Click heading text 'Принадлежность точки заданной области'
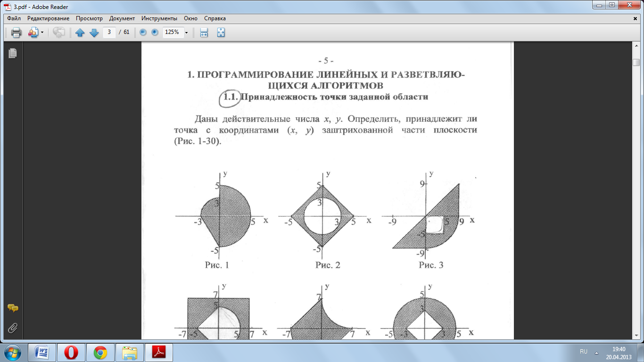Image resolution: width=644 pixels, height=362 pixels. 335,97
